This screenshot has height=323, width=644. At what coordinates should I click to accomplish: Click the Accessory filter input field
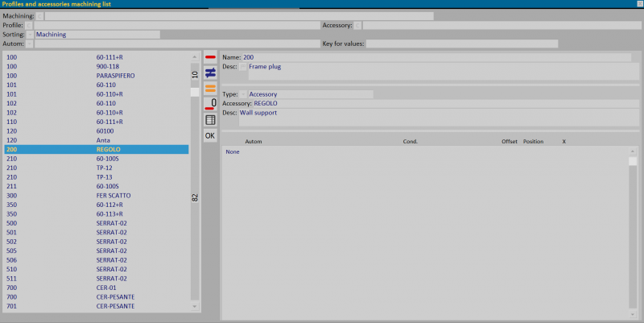tap(502, 26)
